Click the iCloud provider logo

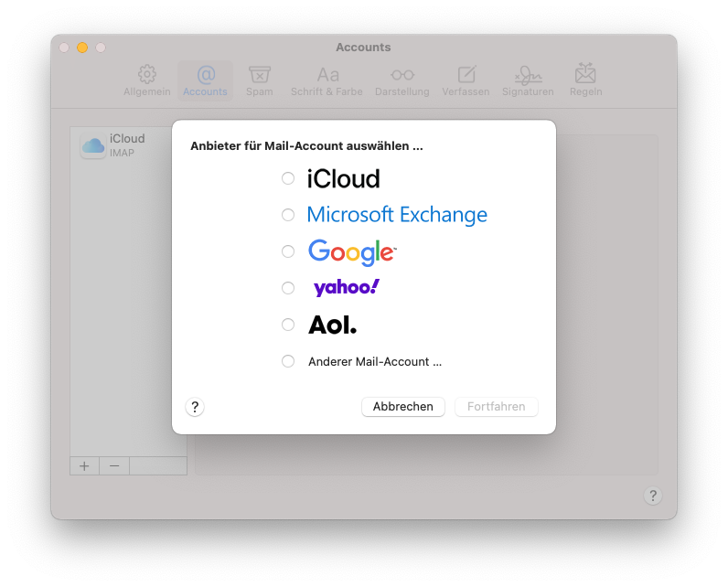(x=344, y=178)
